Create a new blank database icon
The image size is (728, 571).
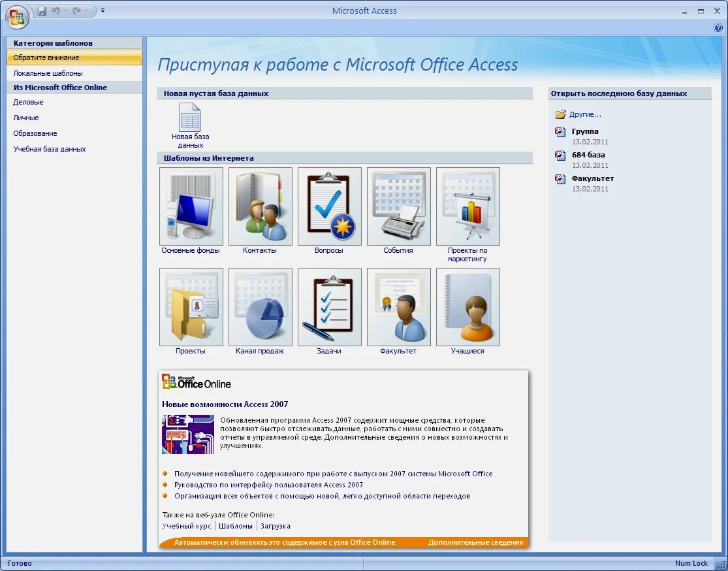point(190,117)
